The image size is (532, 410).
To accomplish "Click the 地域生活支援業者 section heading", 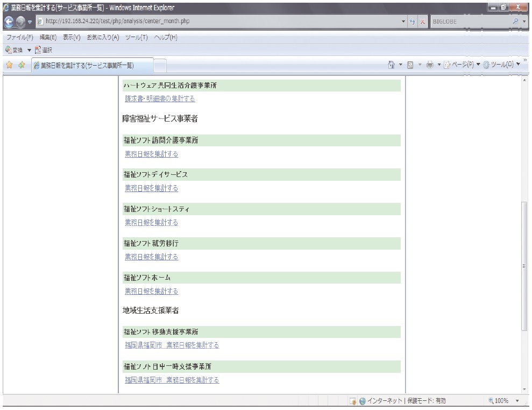I will click(x=151, y=310).
